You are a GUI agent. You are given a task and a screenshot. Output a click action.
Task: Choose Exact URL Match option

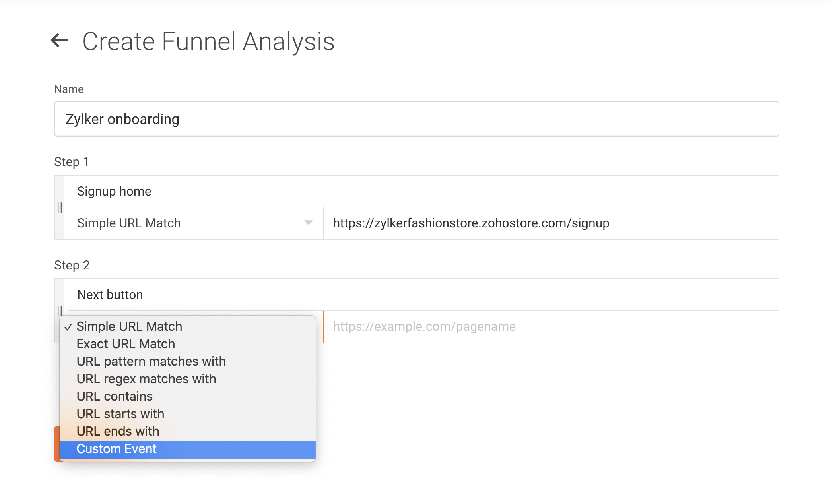click(126, 344)
